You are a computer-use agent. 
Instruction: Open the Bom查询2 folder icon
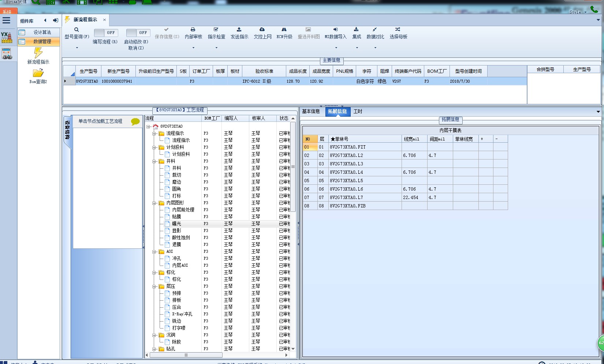point(38,73)
